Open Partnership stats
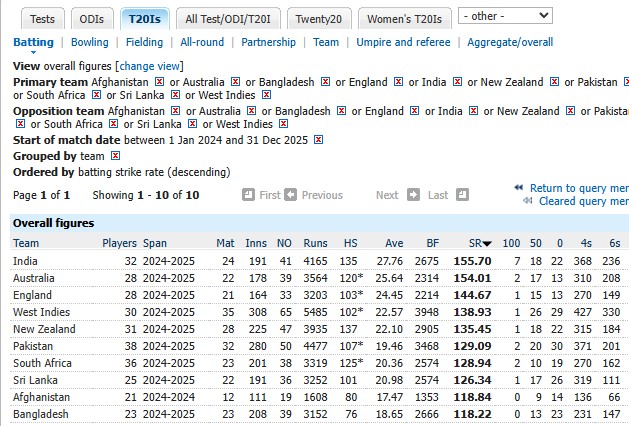 [x=268, y=42]
